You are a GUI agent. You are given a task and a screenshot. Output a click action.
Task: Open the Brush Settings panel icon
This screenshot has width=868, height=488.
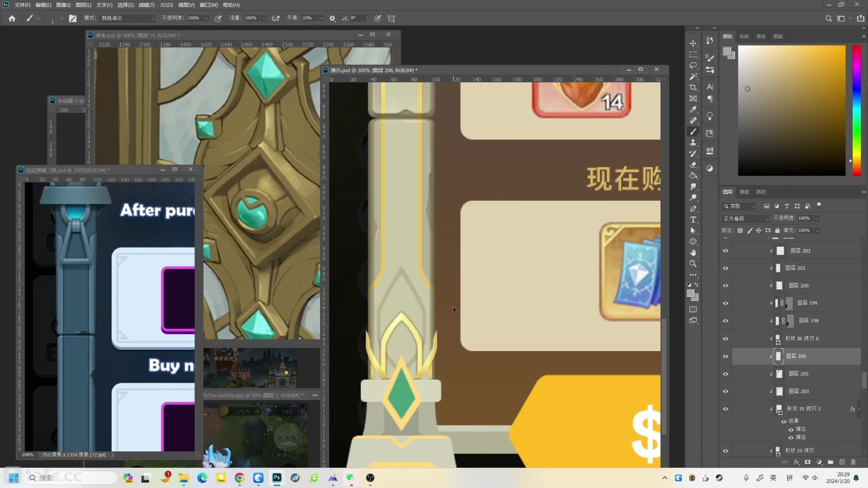710,58
